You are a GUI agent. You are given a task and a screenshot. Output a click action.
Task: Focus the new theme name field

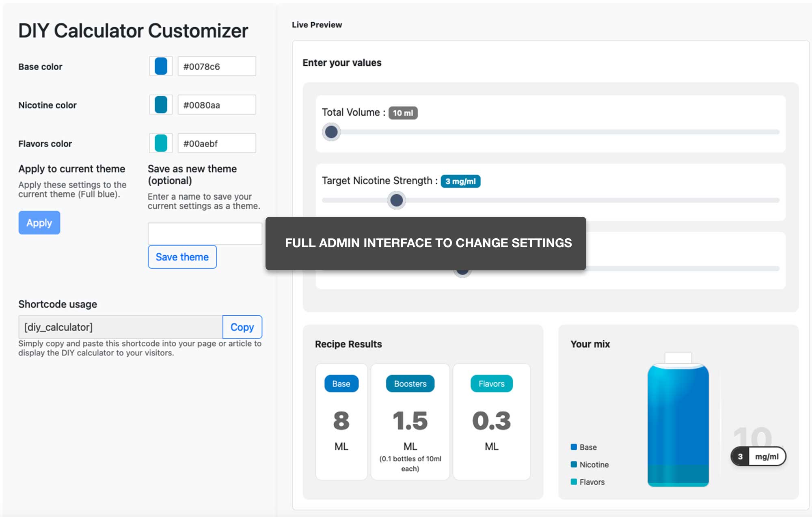[x=205, y=234]
